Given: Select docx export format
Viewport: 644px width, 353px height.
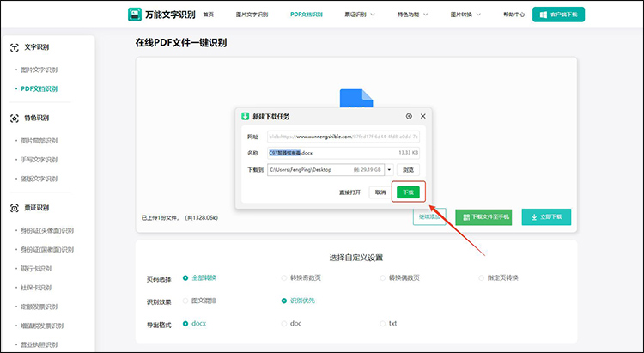Looking at the screenshot, I should [185, 324].
